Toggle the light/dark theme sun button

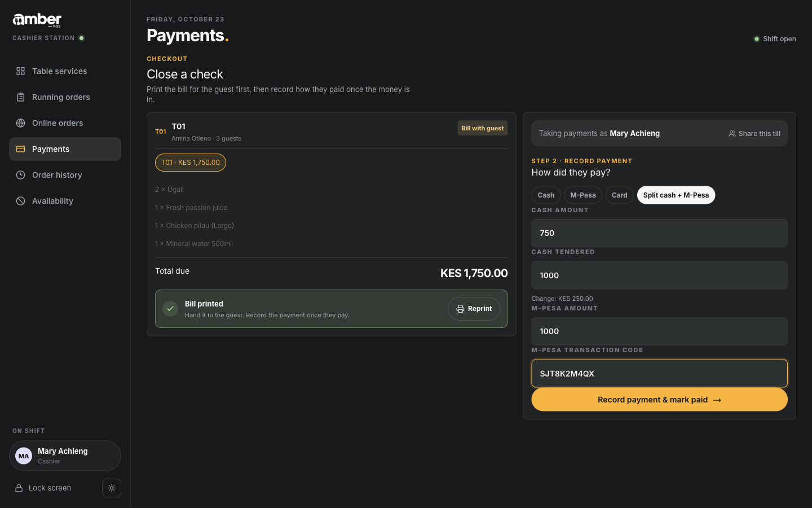(x=112, y=488)
